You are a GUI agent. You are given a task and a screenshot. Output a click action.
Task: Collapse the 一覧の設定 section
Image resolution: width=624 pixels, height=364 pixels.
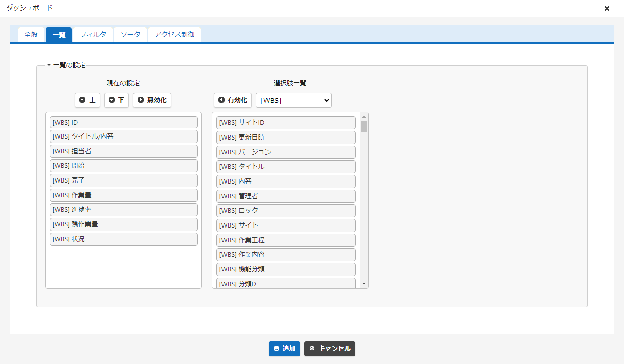coord(66,65)
